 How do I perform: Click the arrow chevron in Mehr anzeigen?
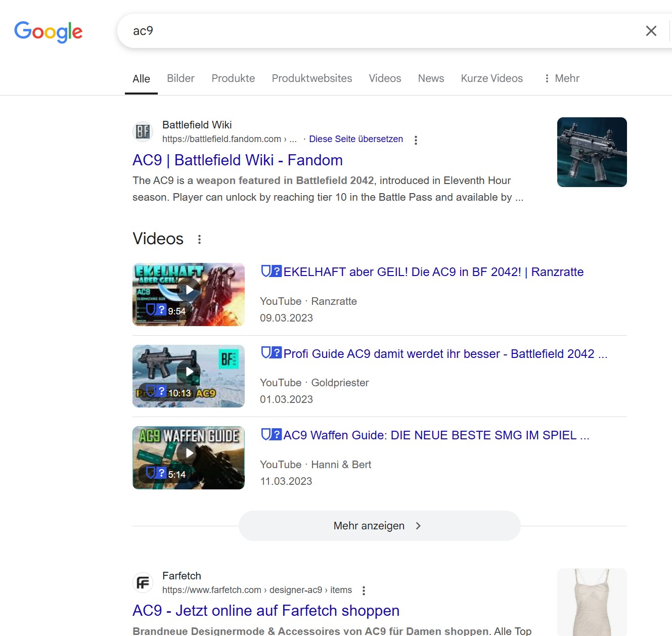tap(418, 526)
